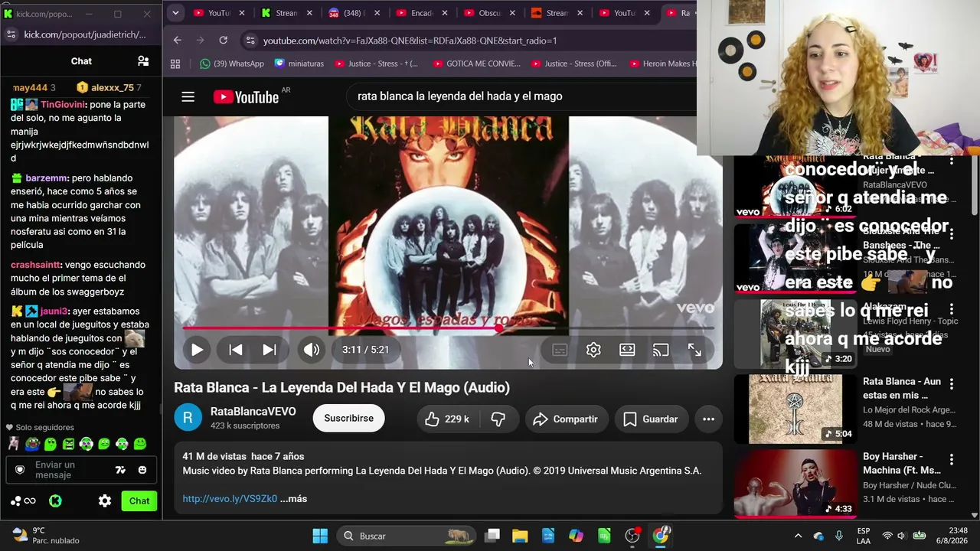Switch to the Obscu... browser tab
Screen dimensions: 980x551
(488, 13)
